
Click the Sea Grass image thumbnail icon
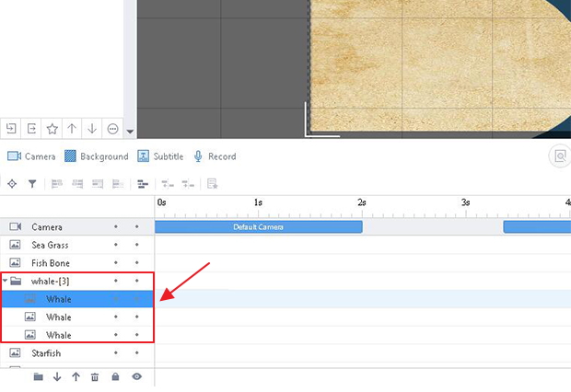15,245
